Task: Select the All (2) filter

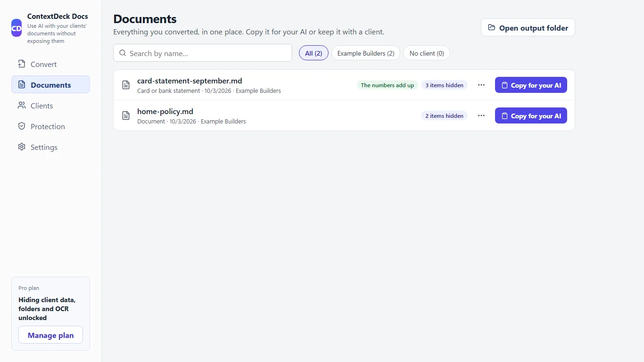Action: [x=314, y=53]
